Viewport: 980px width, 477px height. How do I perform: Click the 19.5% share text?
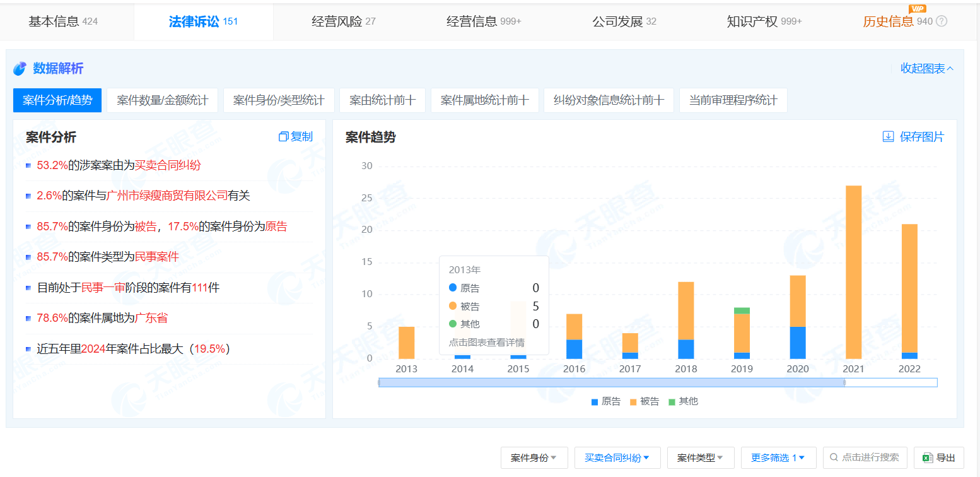pyautogui.click(x=210, y=349)
